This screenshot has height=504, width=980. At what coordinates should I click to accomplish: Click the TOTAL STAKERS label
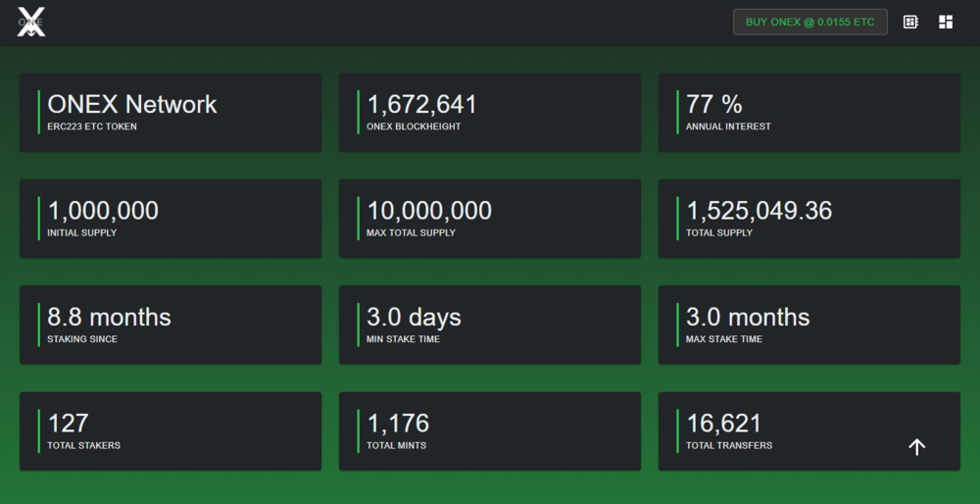(x=83, y=446)
